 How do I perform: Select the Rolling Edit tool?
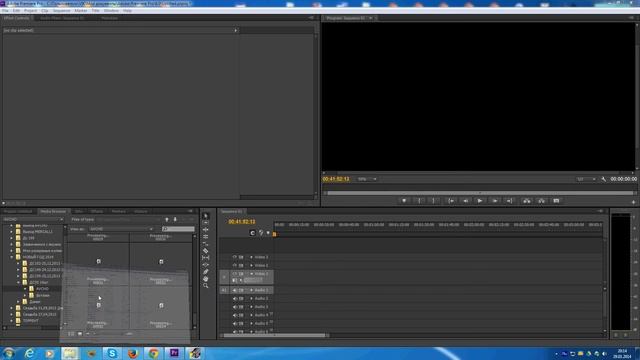pyautogui.click(x=206, y=237)
